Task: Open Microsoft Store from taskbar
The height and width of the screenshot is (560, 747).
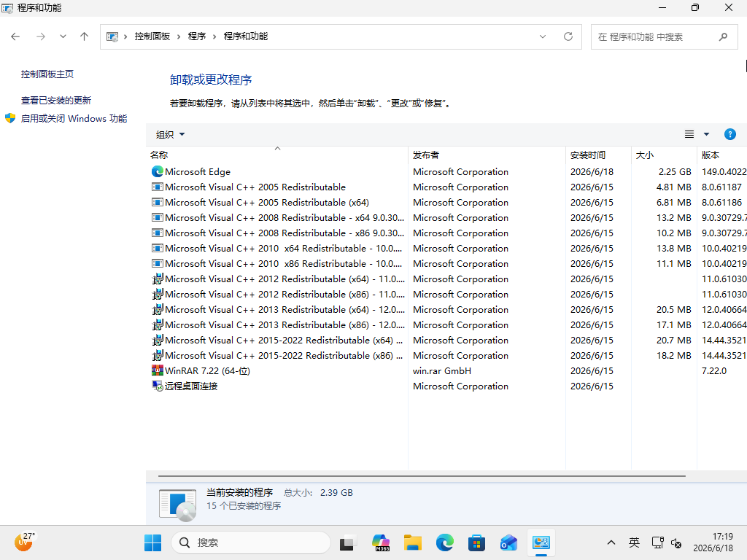Action: pyautogui.click(x=476, y=542)
